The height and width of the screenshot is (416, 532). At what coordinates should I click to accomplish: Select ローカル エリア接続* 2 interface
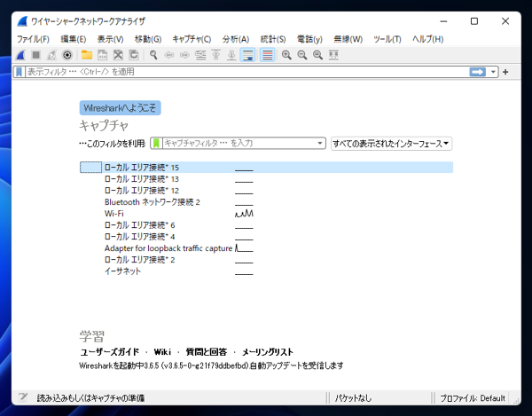pos(266,260)
